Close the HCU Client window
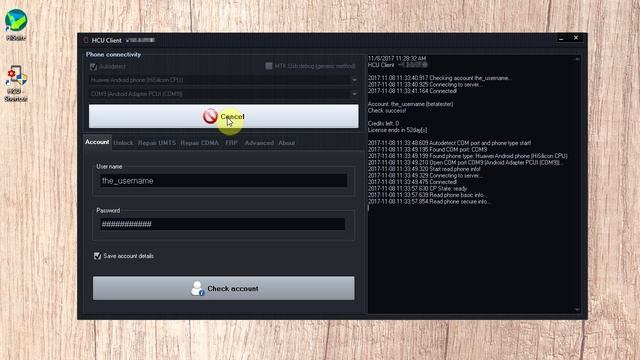The height and width of the screenshot is (360, 640). pyautogui.click(x=576, y=38)
